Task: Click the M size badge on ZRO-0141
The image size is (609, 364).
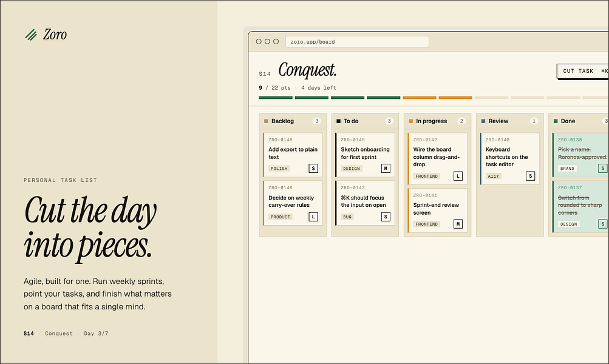Action: point(458,224)
